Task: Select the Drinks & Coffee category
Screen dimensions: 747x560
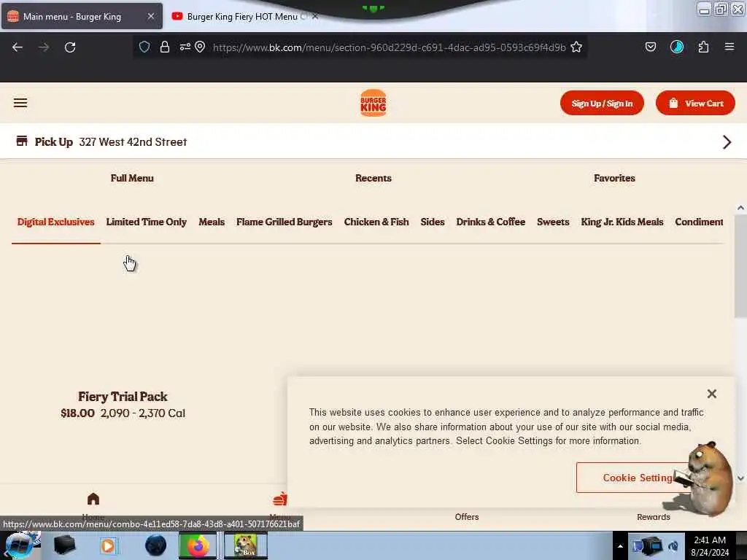Action: (x=491, y=222)
